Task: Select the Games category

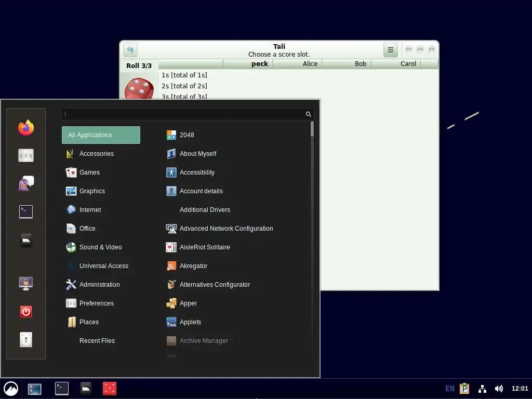Action: click(x=101, y=172)
